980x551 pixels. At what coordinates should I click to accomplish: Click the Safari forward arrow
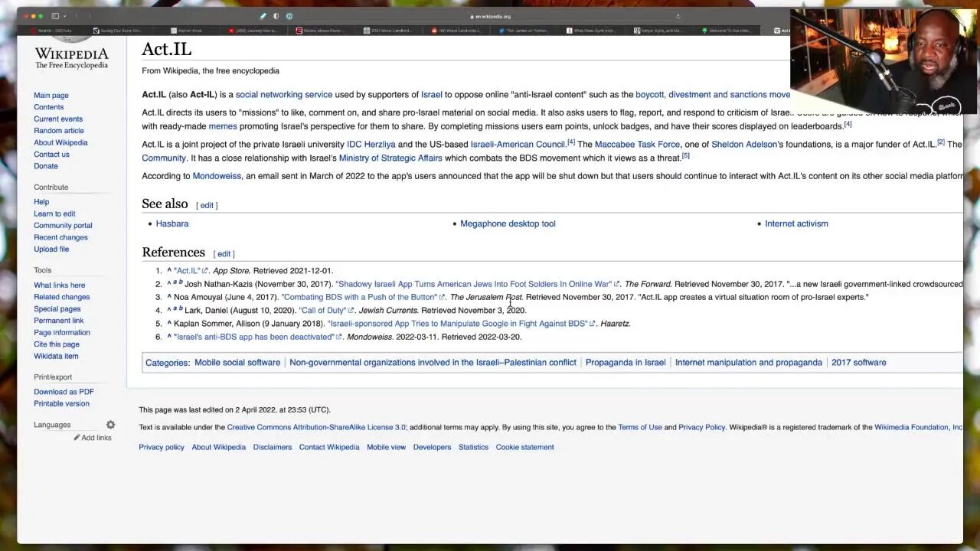pyautogui.click(x=89, y=16)
